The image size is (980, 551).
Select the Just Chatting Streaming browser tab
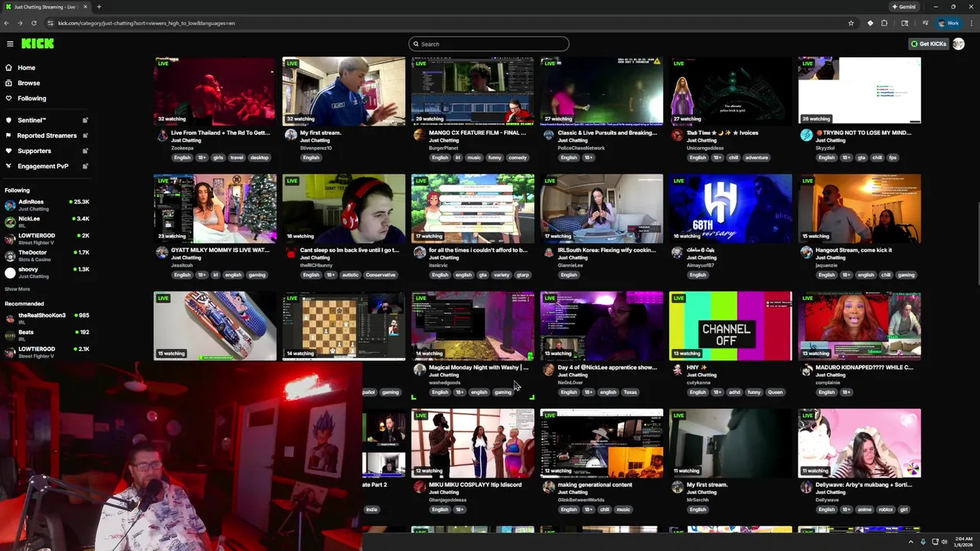pyautogui.click(x=44, y=7)
